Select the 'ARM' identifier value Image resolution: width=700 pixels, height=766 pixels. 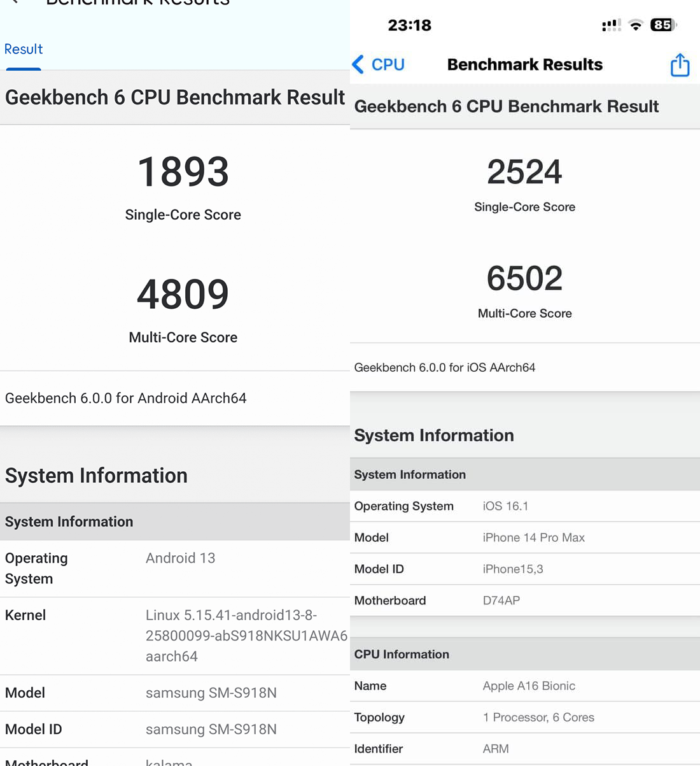tap(496, 749)
